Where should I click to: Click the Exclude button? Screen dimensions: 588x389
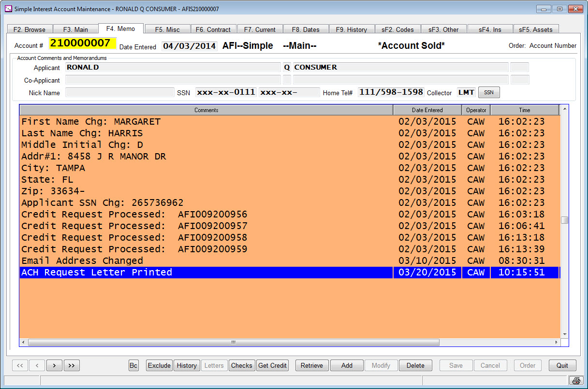click(159, 365)
